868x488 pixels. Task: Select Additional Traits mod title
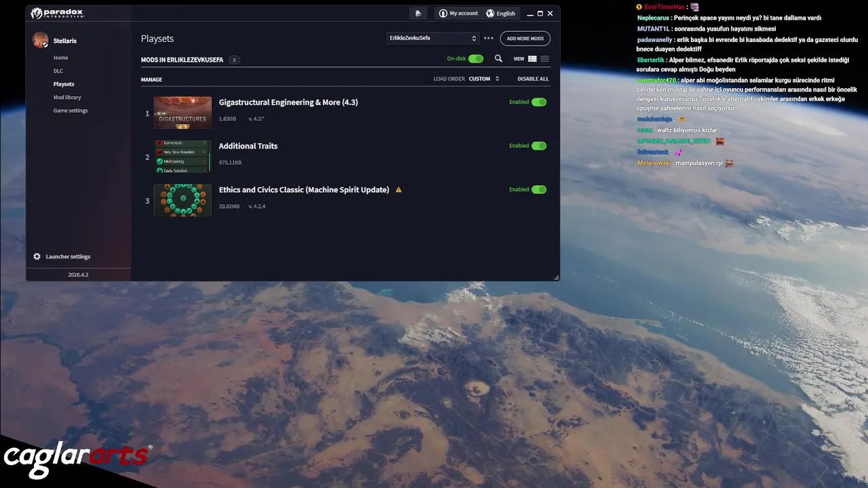248,146
